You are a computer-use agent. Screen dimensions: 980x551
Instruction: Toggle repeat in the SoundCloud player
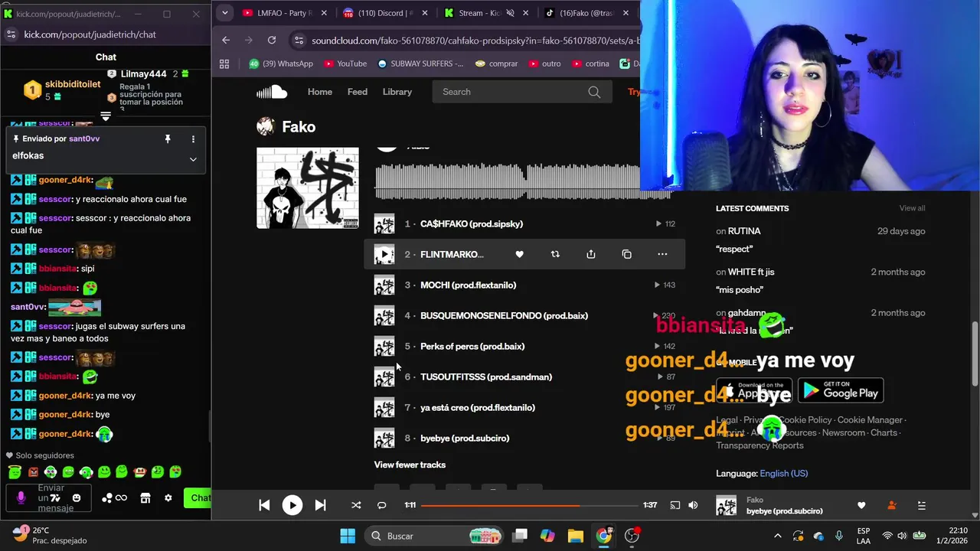tap(382, 505)
